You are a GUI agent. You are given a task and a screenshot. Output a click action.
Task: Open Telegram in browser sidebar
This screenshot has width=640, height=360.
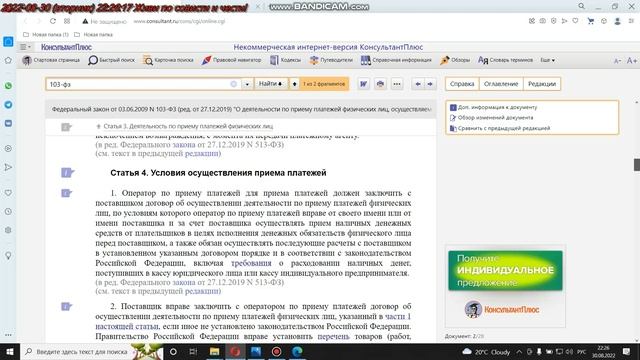tap(8, 104)
